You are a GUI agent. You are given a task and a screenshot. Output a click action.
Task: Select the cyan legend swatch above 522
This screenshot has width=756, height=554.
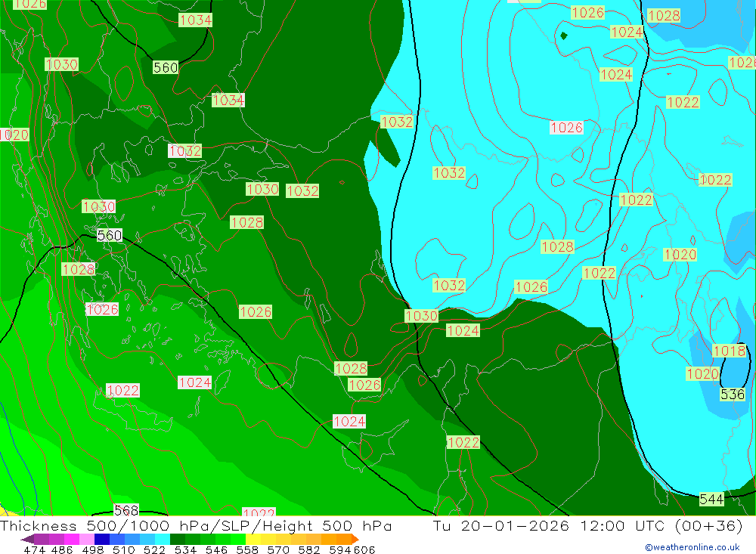163,539
